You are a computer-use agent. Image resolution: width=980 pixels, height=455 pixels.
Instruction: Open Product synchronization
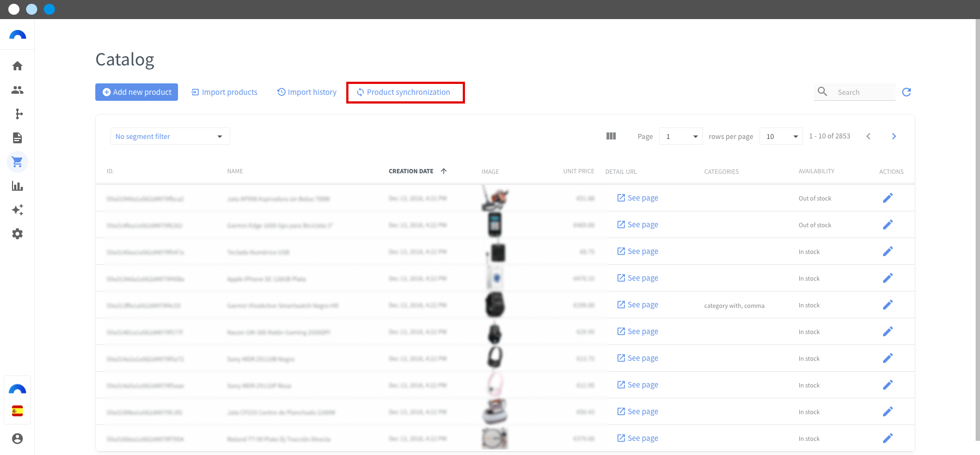tap(403, 92)
